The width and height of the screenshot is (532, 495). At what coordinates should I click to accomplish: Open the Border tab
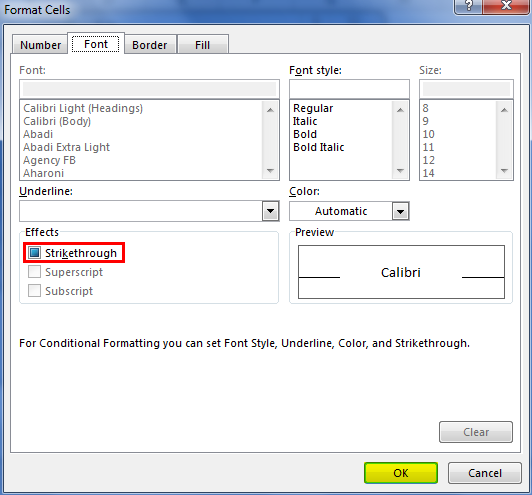point(150,45)
